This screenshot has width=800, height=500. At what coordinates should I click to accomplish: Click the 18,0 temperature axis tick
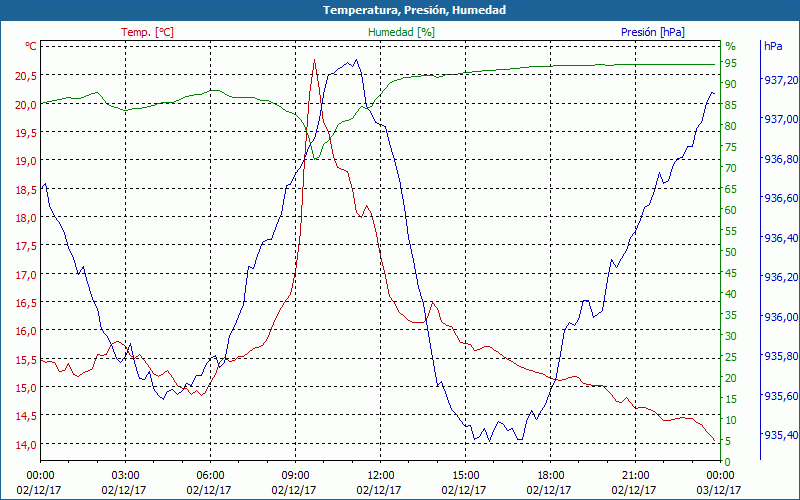(x=26, y=218)
